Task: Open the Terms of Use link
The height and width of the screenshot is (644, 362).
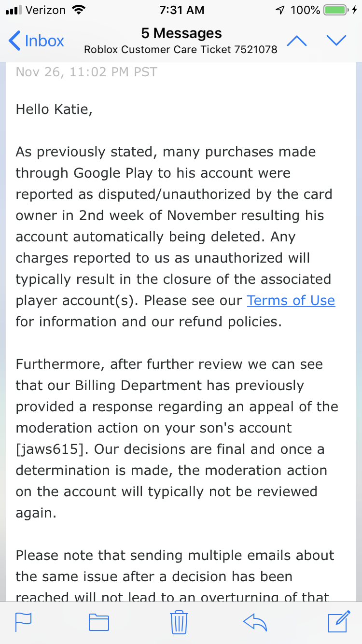Action: pyautogui.click(x=291, y=300)
